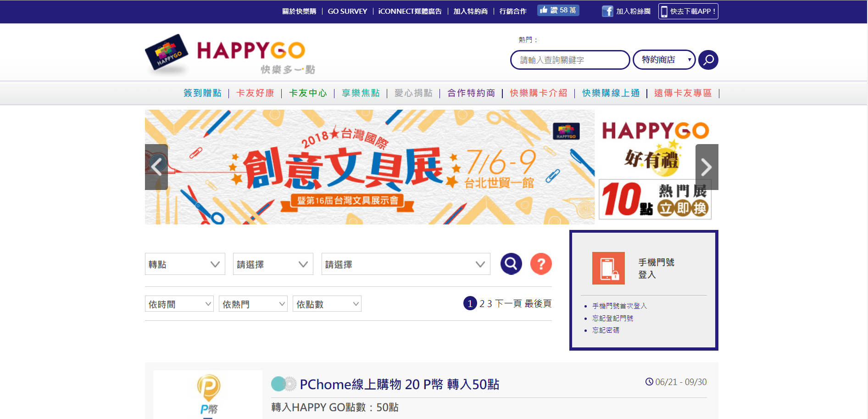This screenshot has height=419, width=868.
Task: Click the 關於快樂購 link
Action: click(x=299, y=11)
